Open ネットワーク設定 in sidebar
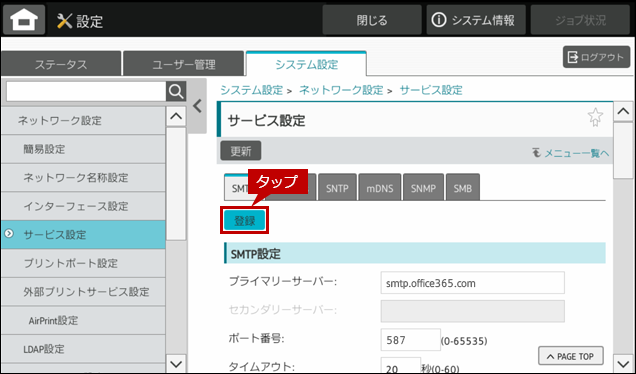This screenshot has height=374, width=636. tap(83, 120)
